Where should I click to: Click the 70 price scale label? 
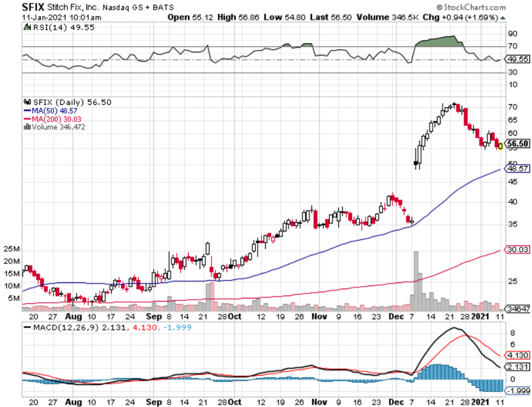coord(513,107)
